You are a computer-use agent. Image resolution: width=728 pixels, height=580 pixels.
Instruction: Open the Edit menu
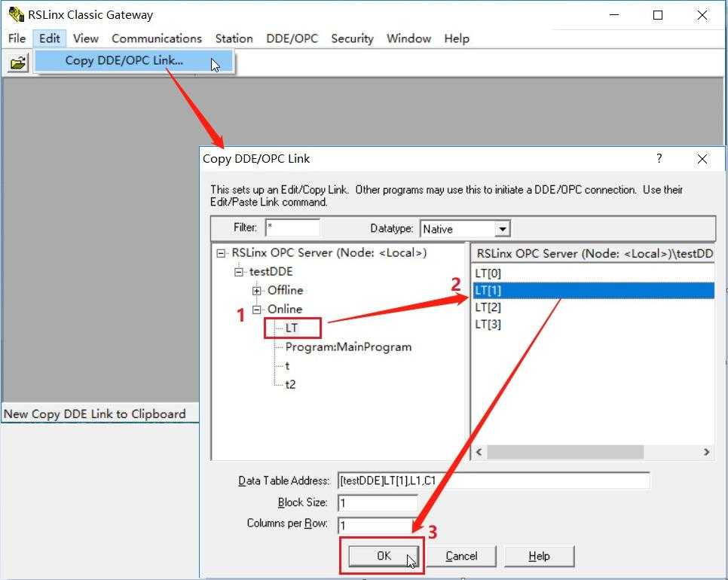[x=49, y=38]
